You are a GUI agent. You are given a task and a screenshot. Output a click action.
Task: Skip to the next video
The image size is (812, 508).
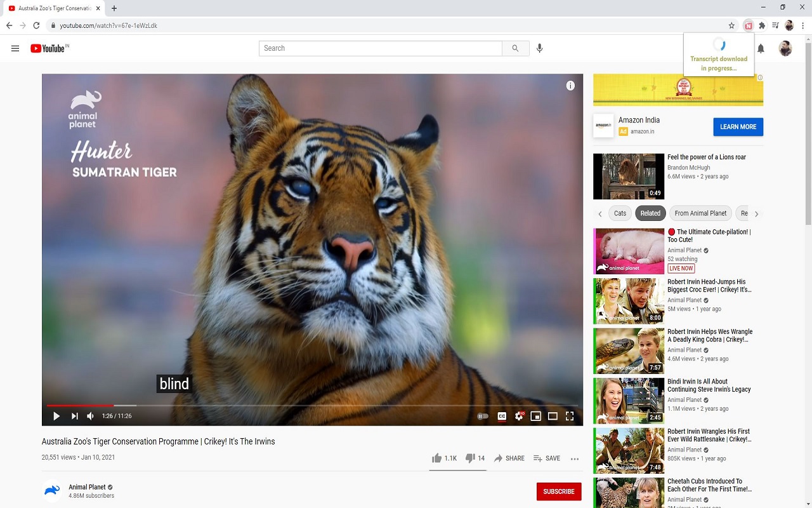coord(74,416)
